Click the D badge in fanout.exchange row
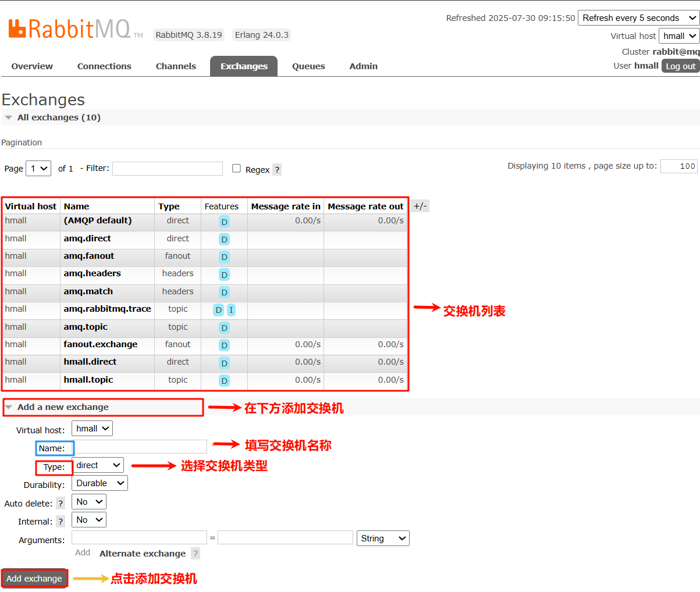The image size is (700, 592). pyautogui.click(x=224, y=345)
